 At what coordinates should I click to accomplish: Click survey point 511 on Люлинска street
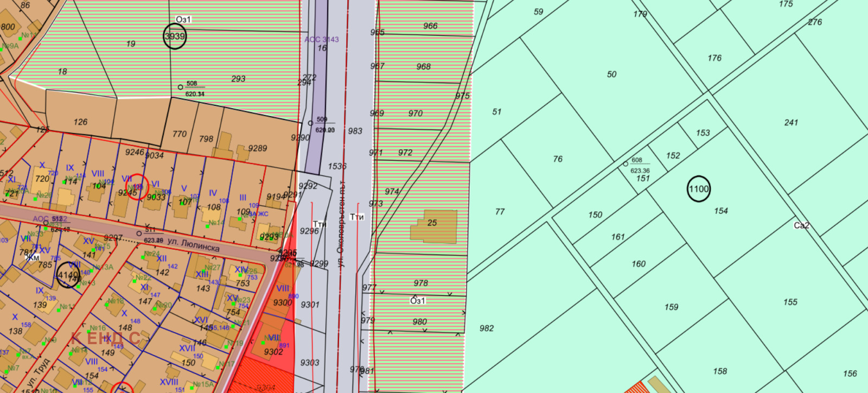coord(139,233)
